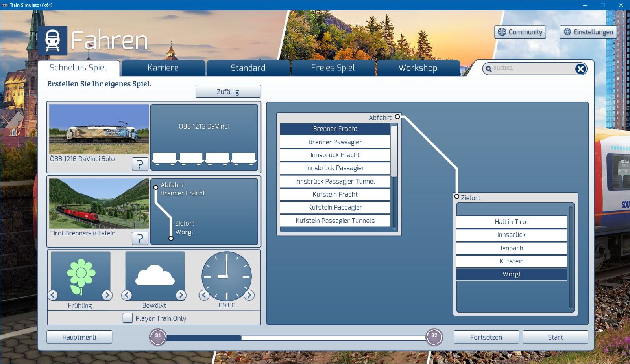
Task: Click the Frühling flower season icon
Action: point(81,276)
